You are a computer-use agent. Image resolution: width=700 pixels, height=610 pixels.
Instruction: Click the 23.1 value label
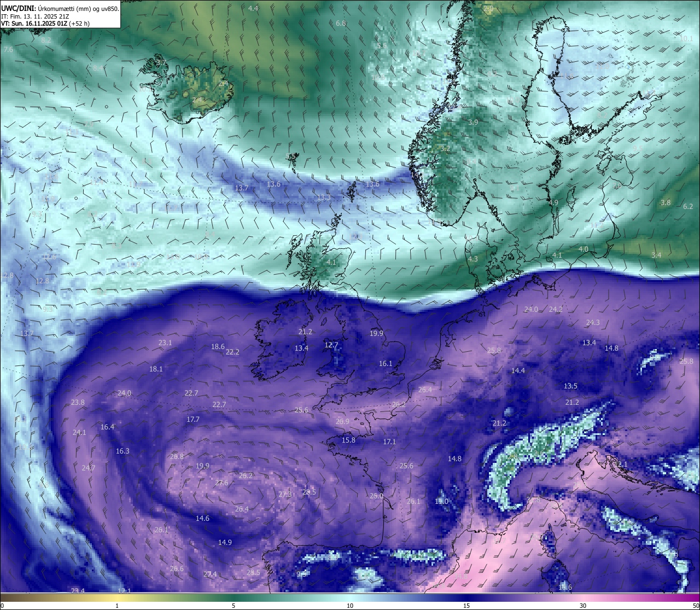[x=165, y=342]
